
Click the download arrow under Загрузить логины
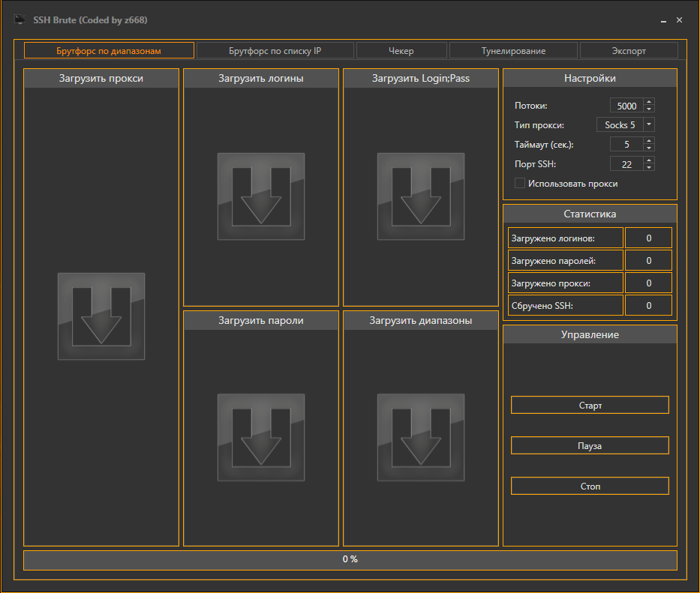pyautogui.click(x=261, y=196)
